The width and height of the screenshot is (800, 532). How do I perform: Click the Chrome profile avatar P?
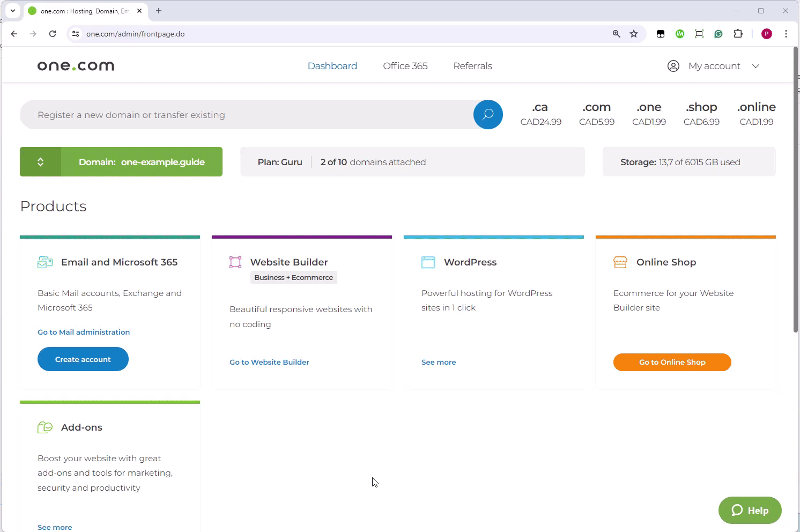[767, 34]
